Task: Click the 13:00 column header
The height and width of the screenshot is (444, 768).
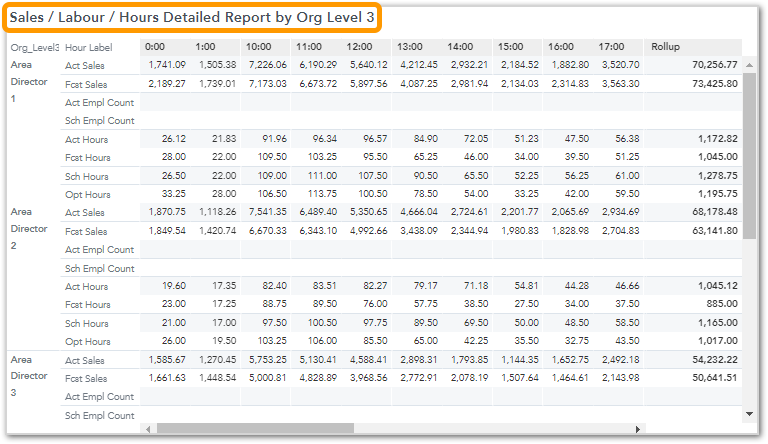Action: (x=409, y=47)
